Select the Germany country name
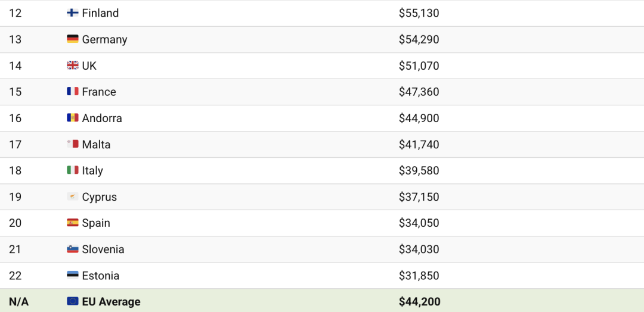Image resolution: width=644 pixels, height=312 pixels. (105, 40)
